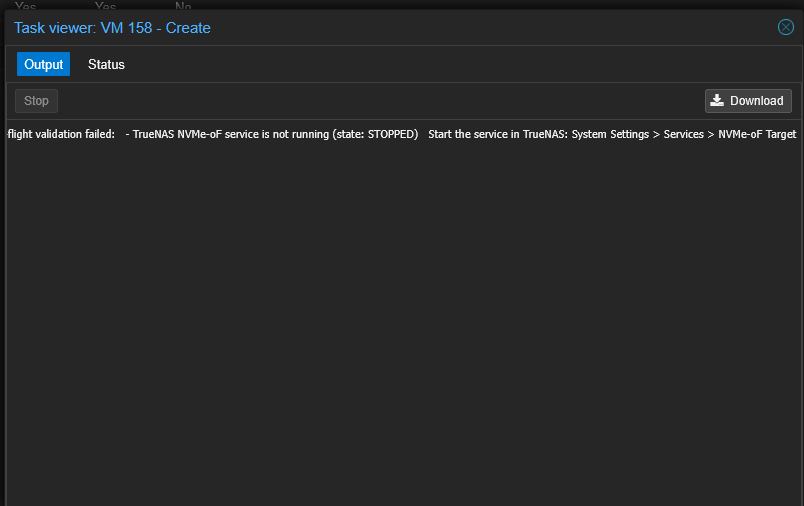Click the Stop button

36,101
